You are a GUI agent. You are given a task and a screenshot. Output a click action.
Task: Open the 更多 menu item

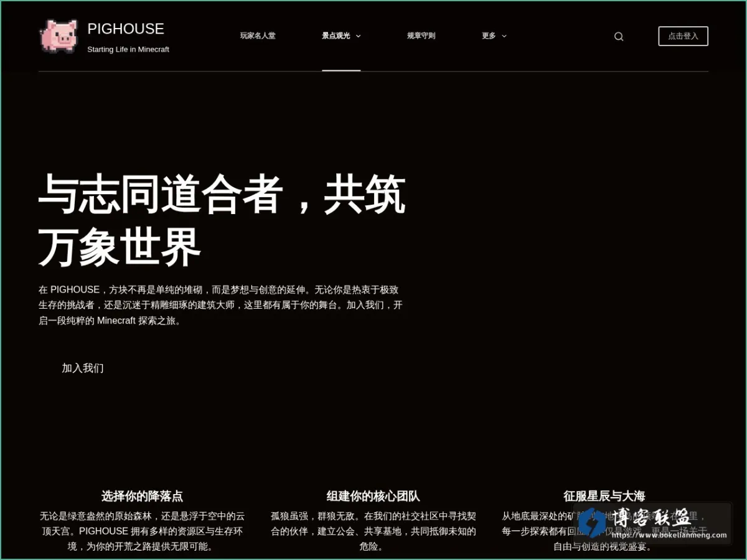(x=489, y=35)
